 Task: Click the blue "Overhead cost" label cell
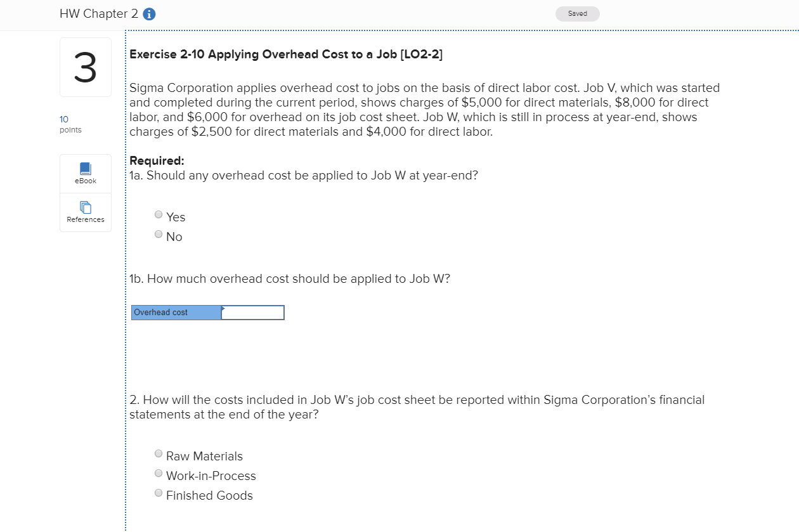coord(176,312)
